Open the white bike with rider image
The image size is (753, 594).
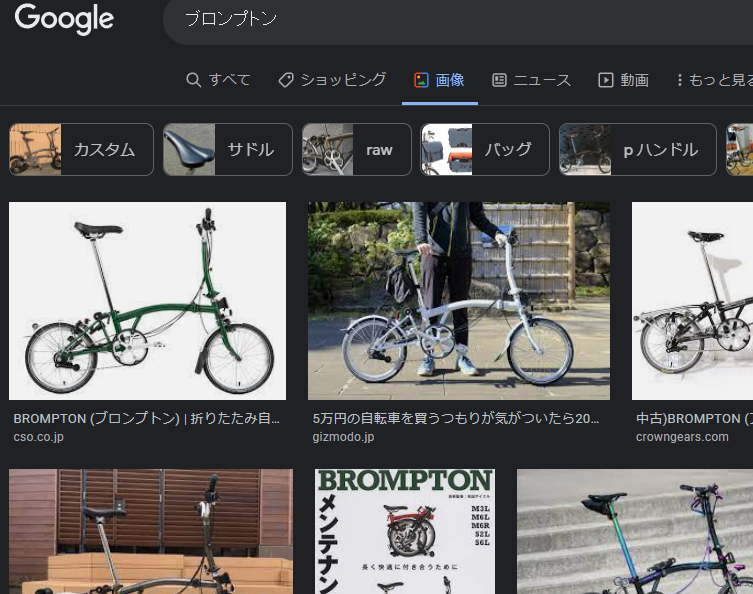coord(459,301)
